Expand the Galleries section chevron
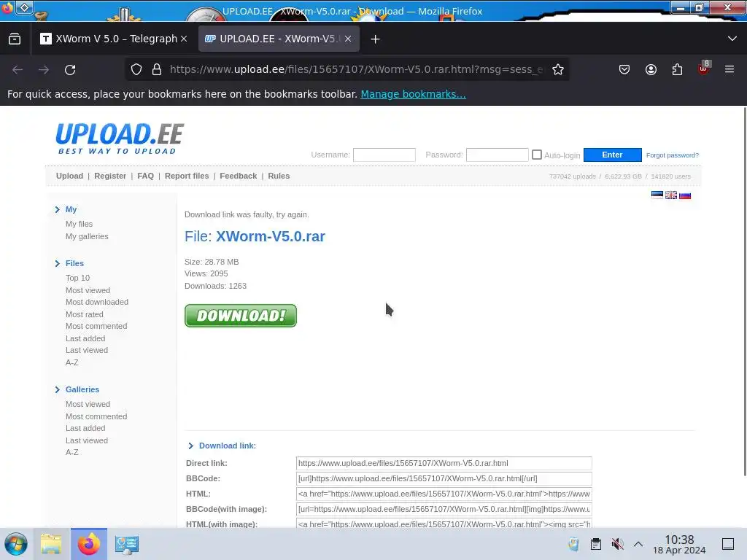 (57, 389)
